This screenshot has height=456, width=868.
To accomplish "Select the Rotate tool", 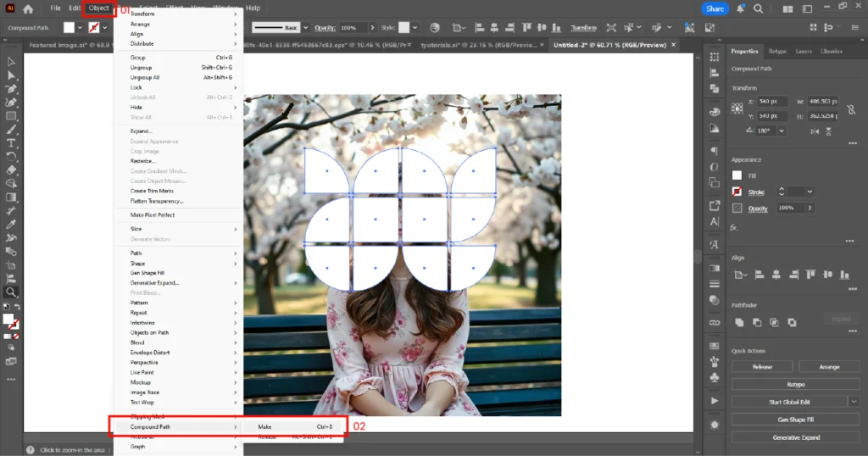I will pyautogui.click(x=11, y=157).
